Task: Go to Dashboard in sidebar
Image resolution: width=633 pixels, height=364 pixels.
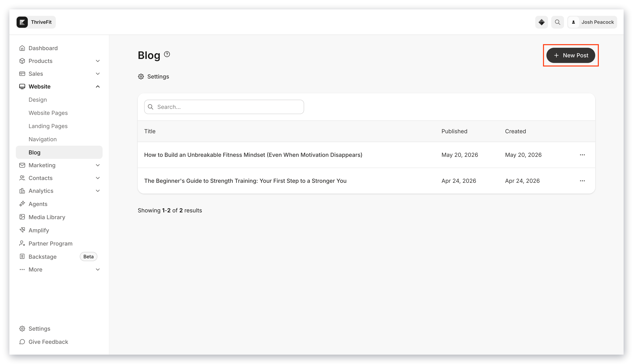Action: pos(59,48)
